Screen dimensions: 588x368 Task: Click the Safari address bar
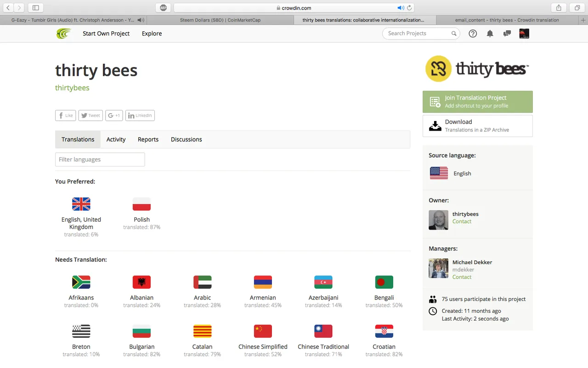point(294,8)
